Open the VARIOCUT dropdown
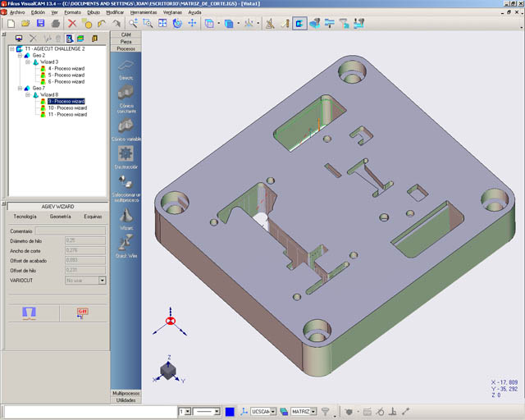 tap(102, 280)
